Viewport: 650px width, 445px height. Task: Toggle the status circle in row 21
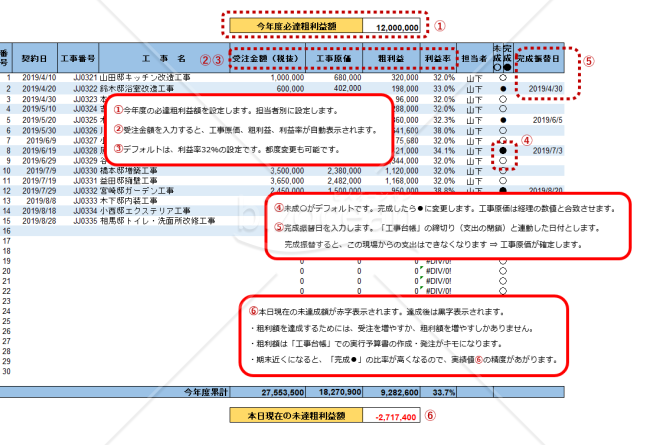tap(503, 281)
